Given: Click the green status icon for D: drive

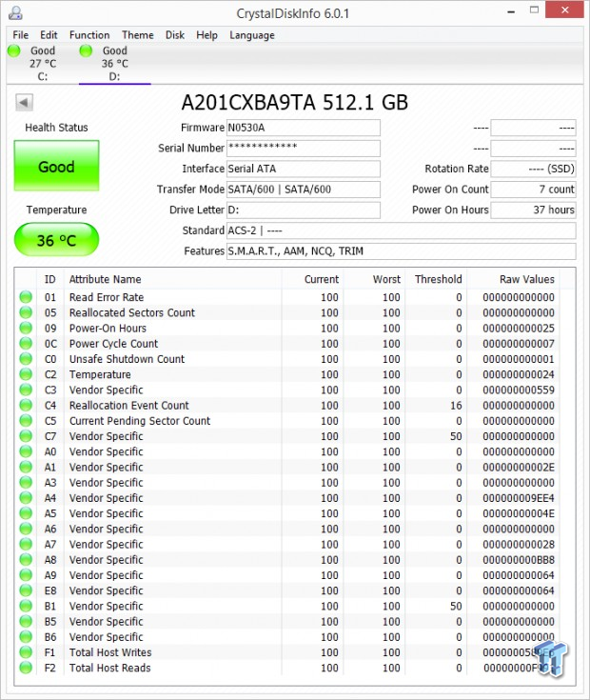Looking at the screenshot, I should [x=86, y=50].
